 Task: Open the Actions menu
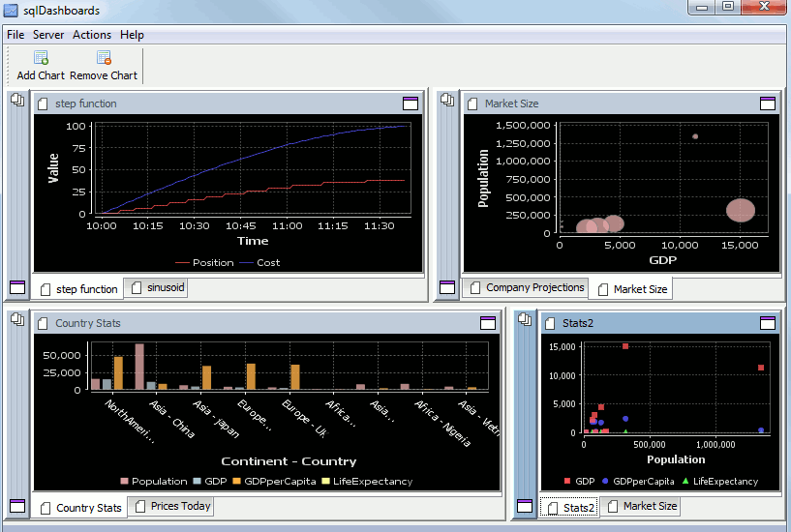click(x=92, y=35)
